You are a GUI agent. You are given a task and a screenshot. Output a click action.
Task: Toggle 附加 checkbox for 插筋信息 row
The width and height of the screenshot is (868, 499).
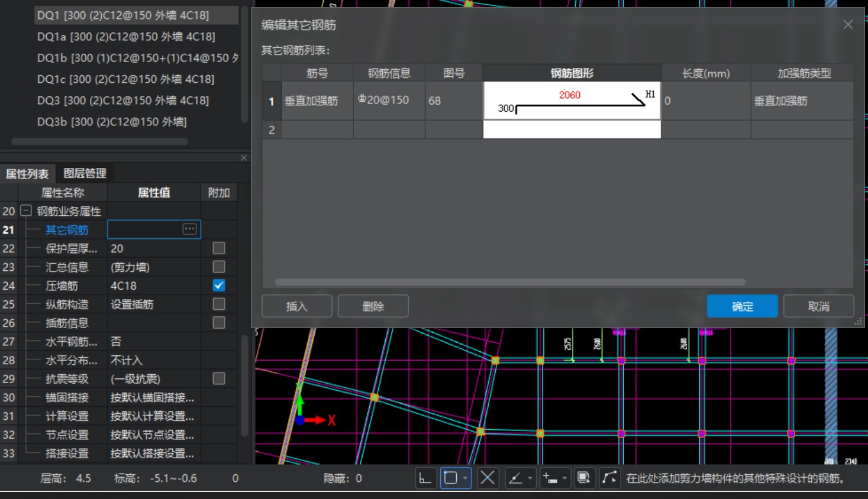(x=219, y=323)
